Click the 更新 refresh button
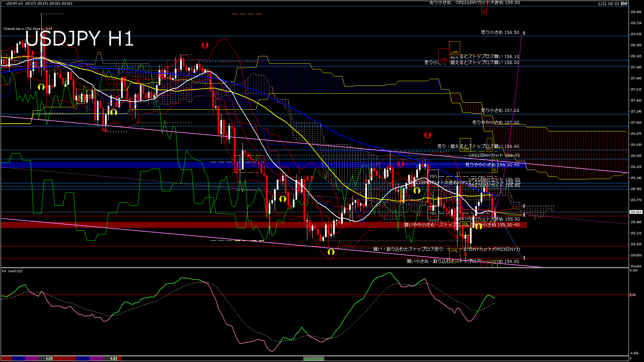 (x=624, y=4)
